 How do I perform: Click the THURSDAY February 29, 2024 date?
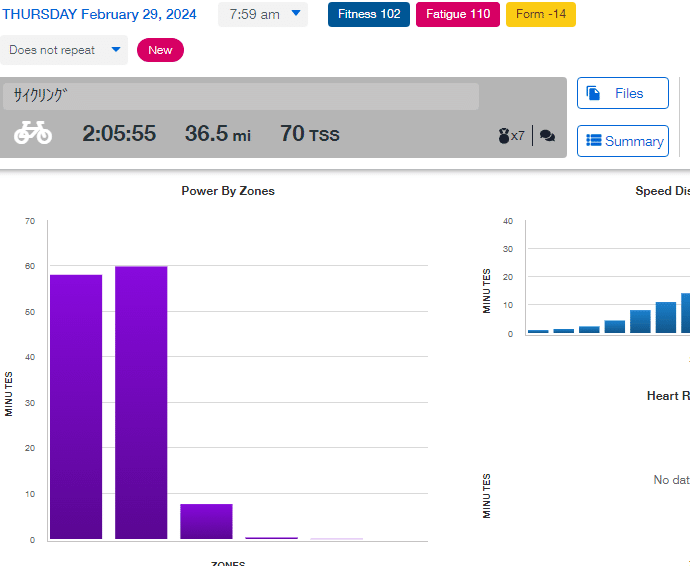click(99, 14)
